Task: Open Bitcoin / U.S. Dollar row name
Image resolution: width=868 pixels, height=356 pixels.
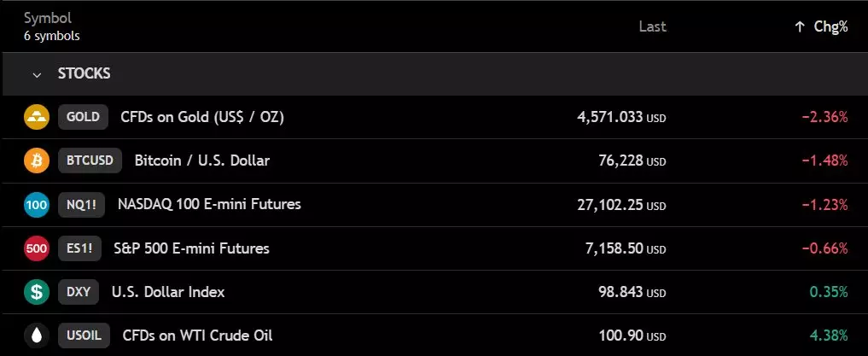Action: pos(201,160)
